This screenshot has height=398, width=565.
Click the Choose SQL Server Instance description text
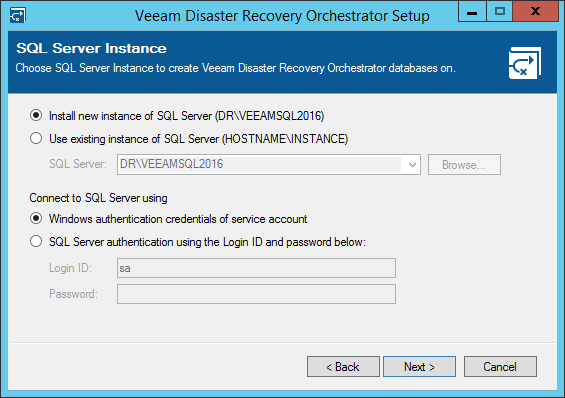pyautogui.click(x=235, y=68)
